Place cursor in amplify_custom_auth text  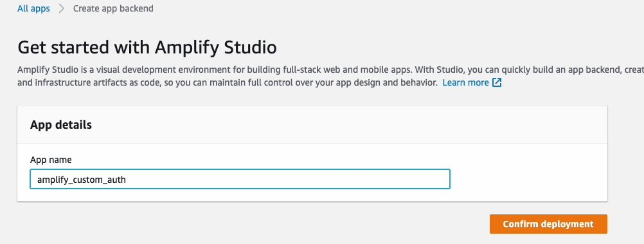click(82, 180)
